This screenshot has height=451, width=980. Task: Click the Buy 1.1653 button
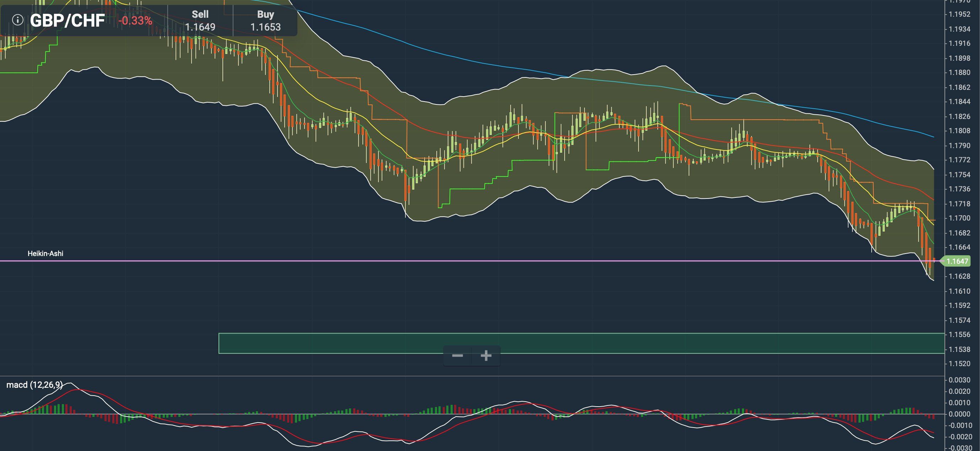[265, 21]
